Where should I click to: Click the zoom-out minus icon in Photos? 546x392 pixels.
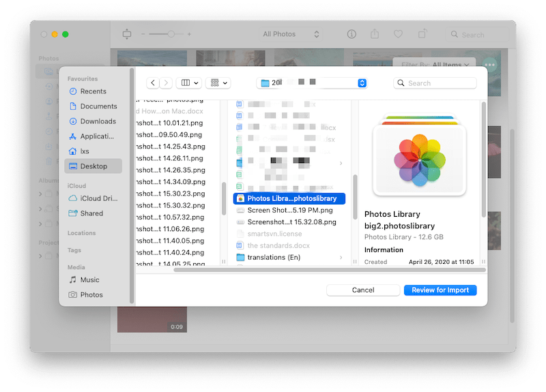[x=143, y=34]
